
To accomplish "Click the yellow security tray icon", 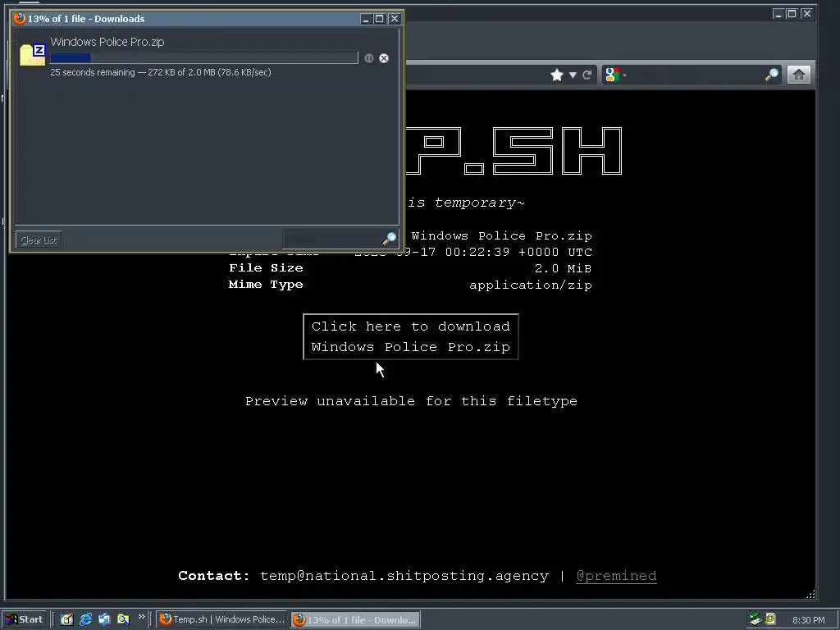I will click(770, 619).
